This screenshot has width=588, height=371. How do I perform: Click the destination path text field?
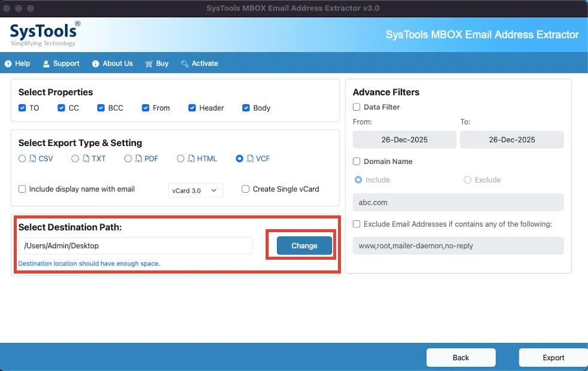point(135,246)
